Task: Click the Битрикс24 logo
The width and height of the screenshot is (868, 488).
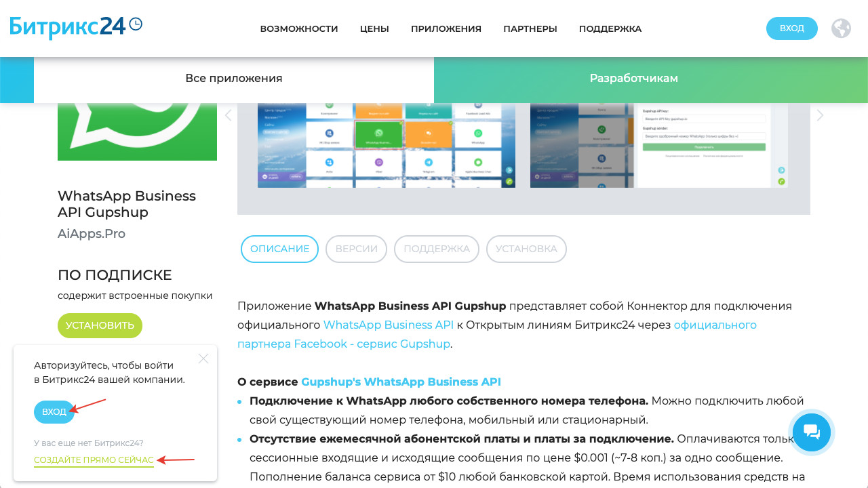Action: pos(76,26)
